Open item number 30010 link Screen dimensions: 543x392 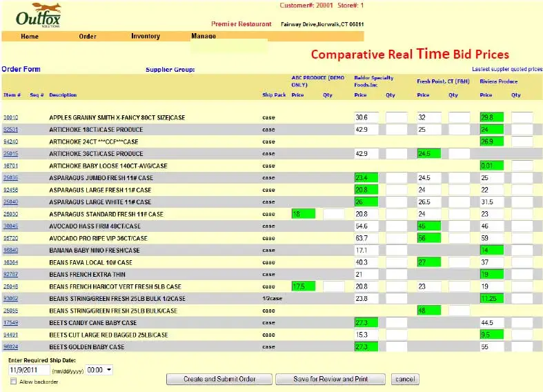click(11, 118)
